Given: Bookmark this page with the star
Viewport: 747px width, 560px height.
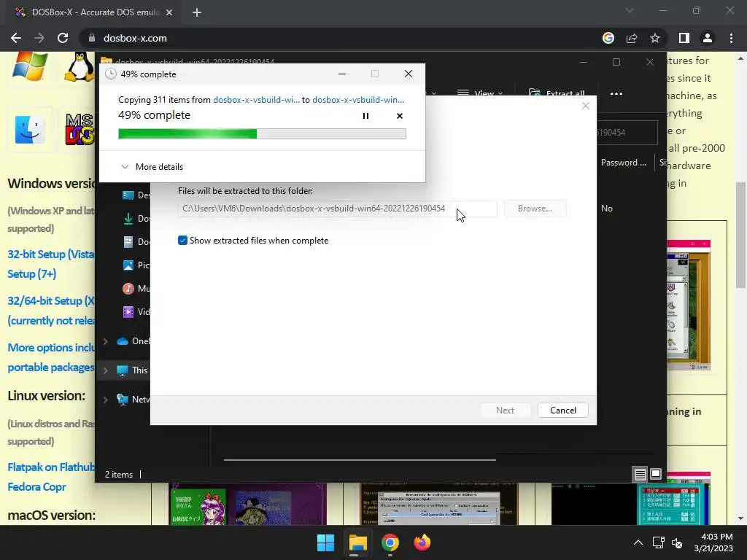Looking at the screenshot, I should point(655,38).
